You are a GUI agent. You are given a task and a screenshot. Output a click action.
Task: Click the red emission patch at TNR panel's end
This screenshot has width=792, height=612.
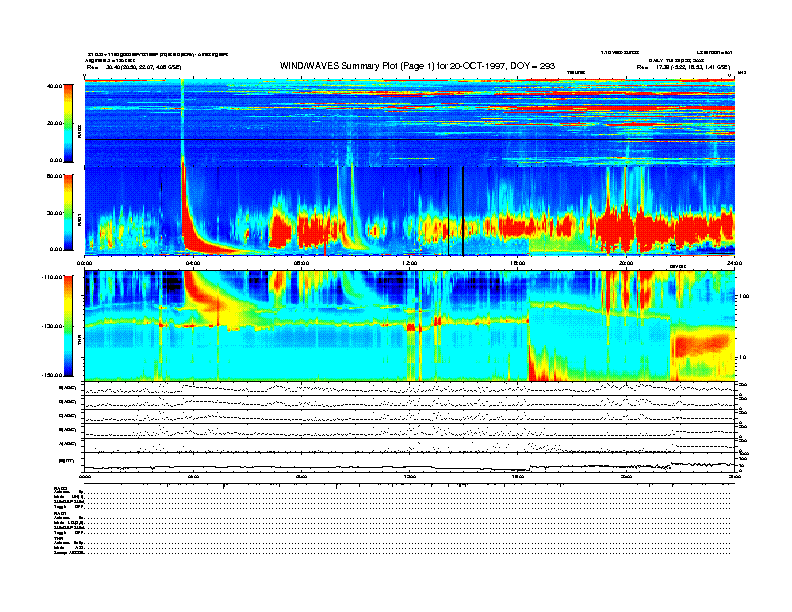701,344
